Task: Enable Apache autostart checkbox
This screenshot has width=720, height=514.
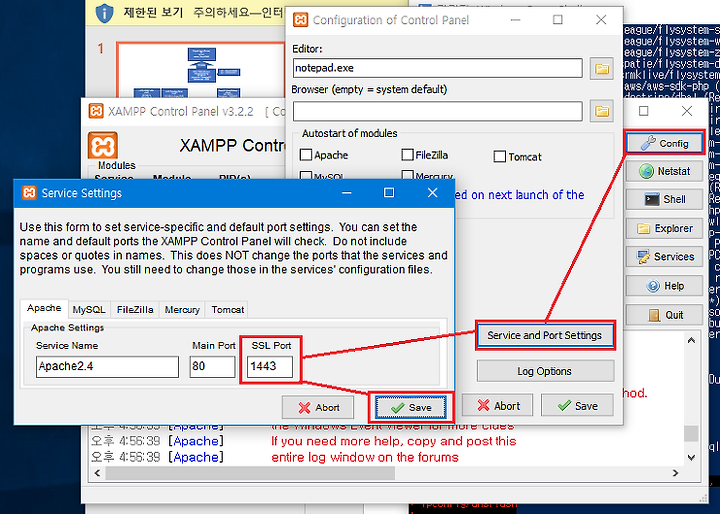Action: pyautogui.click(x=306, y=155)
